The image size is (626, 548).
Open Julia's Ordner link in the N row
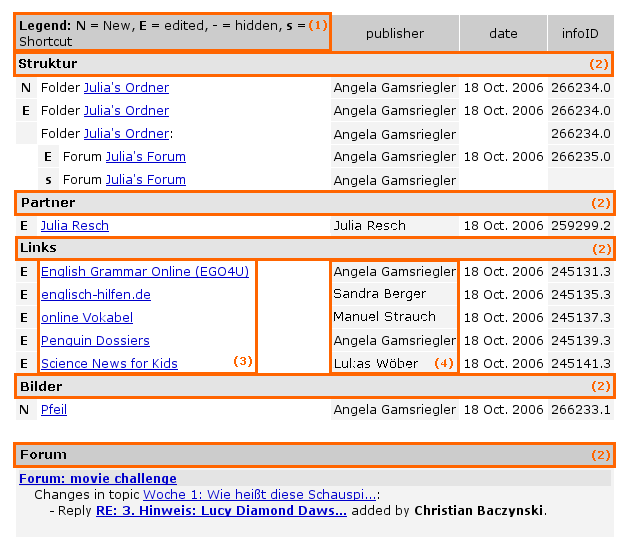(x=126, y=88)
